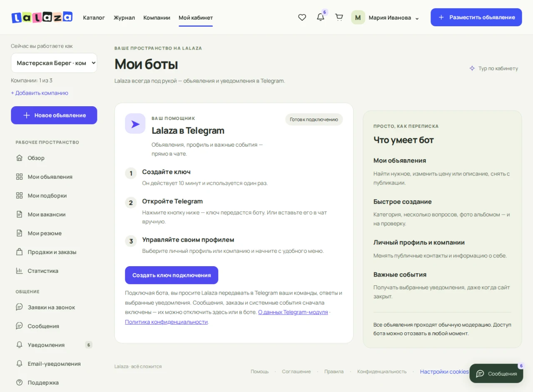Screen dimensions: 533x392
Task: Open the О данных Telegram-модуля link
Action: [x=293, y=312]
